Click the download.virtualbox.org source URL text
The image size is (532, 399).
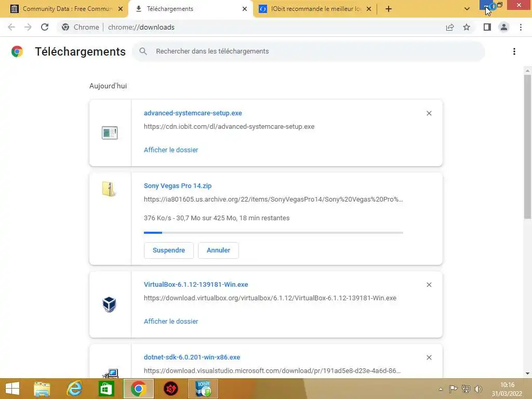[270, 298]
